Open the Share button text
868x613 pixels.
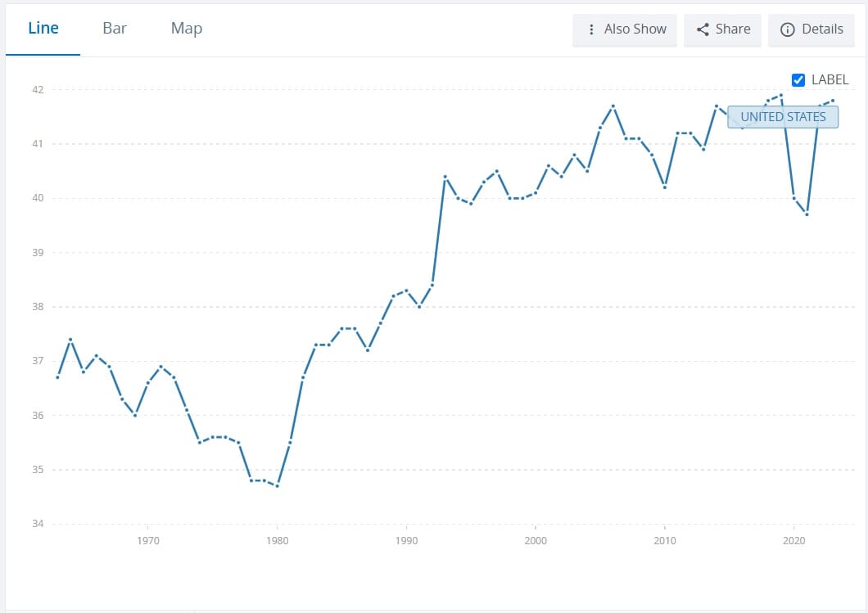click(732, 29)
